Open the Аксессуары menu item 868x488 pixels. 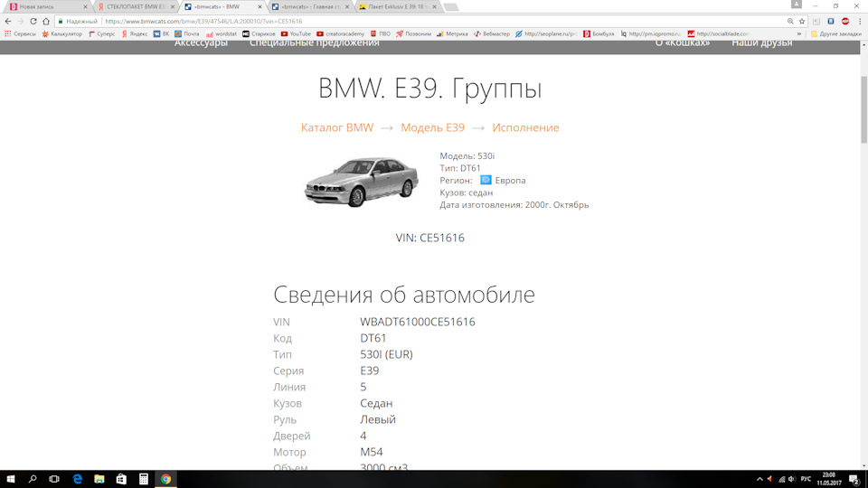coord(201,43)
